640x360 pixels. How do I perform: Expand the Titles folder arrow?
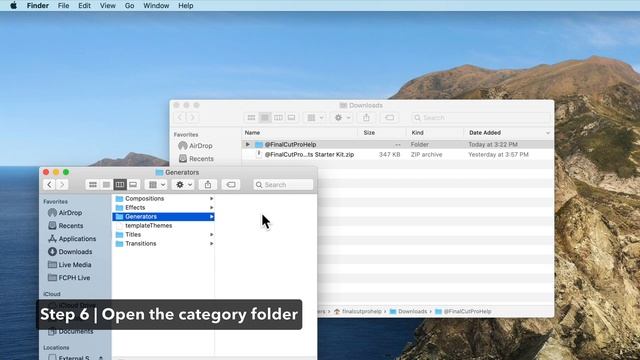click(x=211, y=234)
